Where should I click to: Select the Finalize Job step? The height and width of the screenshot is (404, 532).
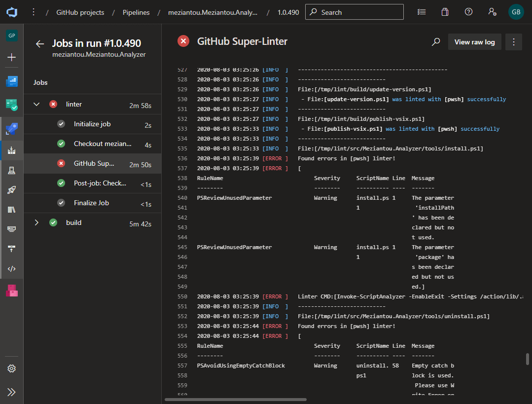(91, 203)
